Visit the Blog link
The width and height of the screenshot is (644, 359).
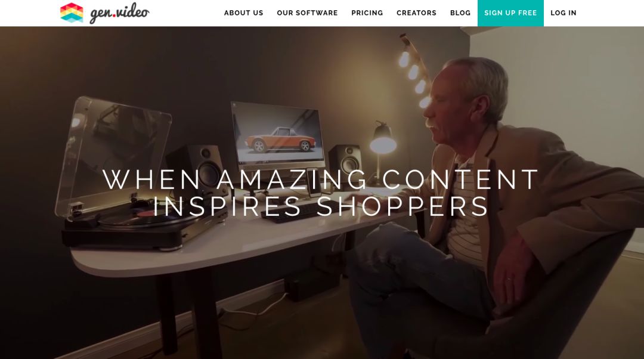point(460,13)
